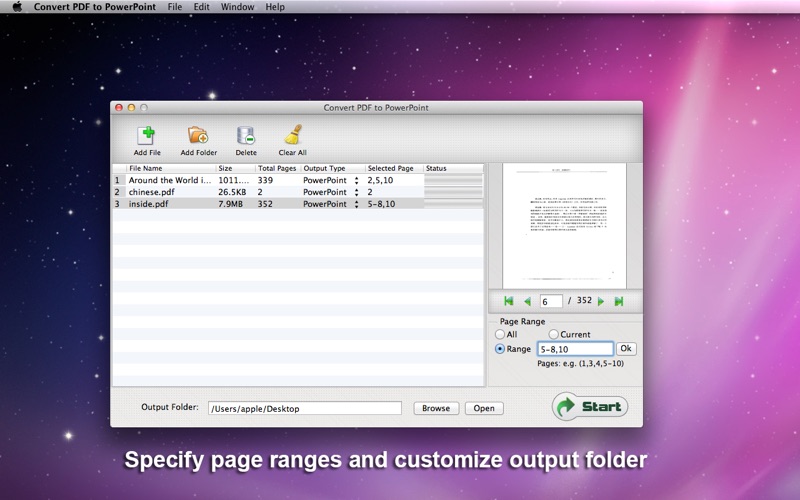Click status progress bar for inside.pdf
This screenshot has height=500, width=800.
point(453,204)
